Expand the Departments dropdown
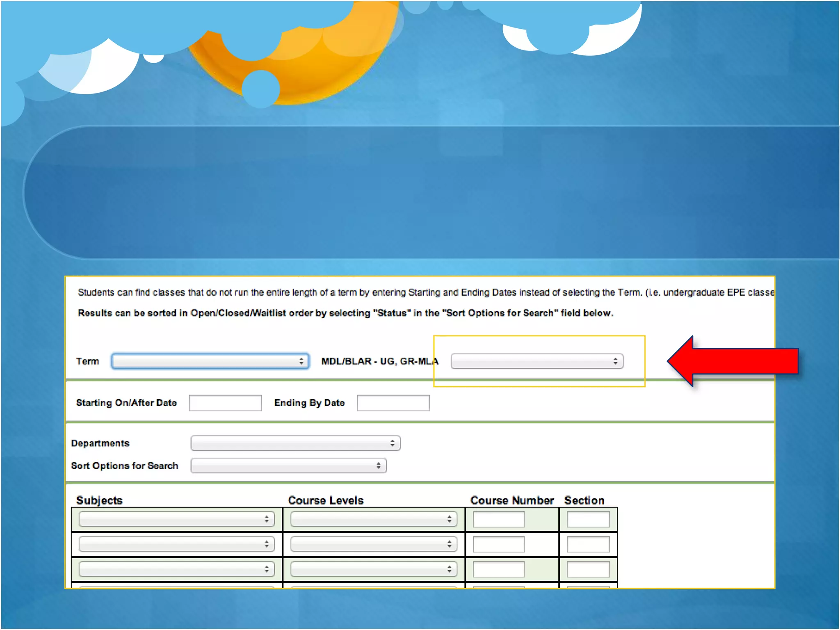This screenshot has height=630, width=840. coord(295,443)
